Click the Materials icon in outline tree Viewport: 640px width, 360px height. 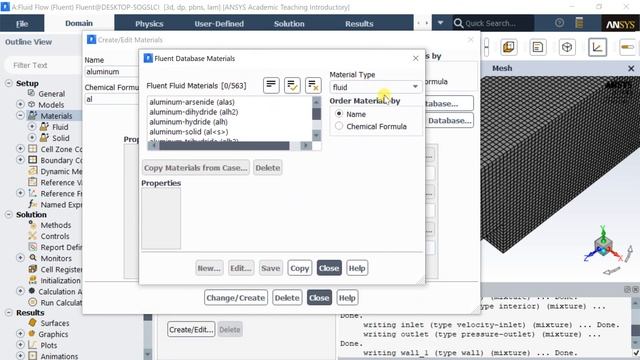(x=33, y=116)
